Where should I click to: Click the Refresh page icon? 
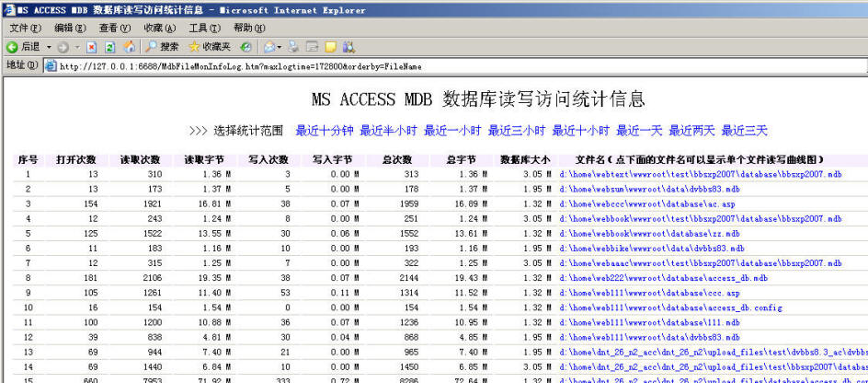point(110,47)
